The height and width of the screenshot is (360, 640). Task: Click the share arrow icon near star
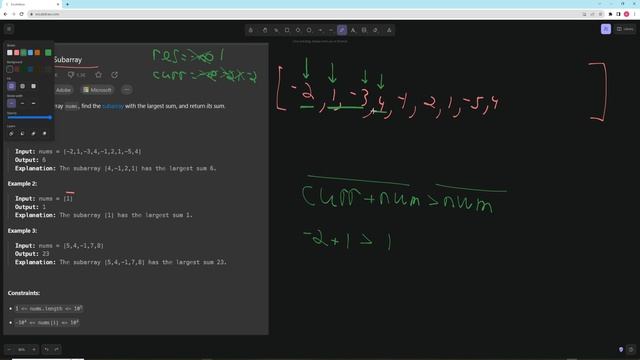click(x=115, y=75)
